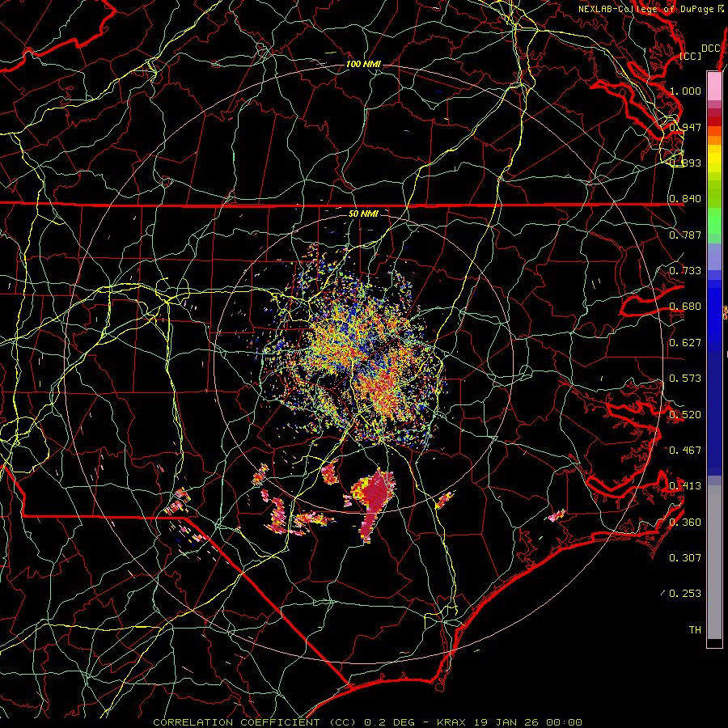Click the TH label on the scale
The width and height of the screenshot is (728, 728).
pos(695,630)
